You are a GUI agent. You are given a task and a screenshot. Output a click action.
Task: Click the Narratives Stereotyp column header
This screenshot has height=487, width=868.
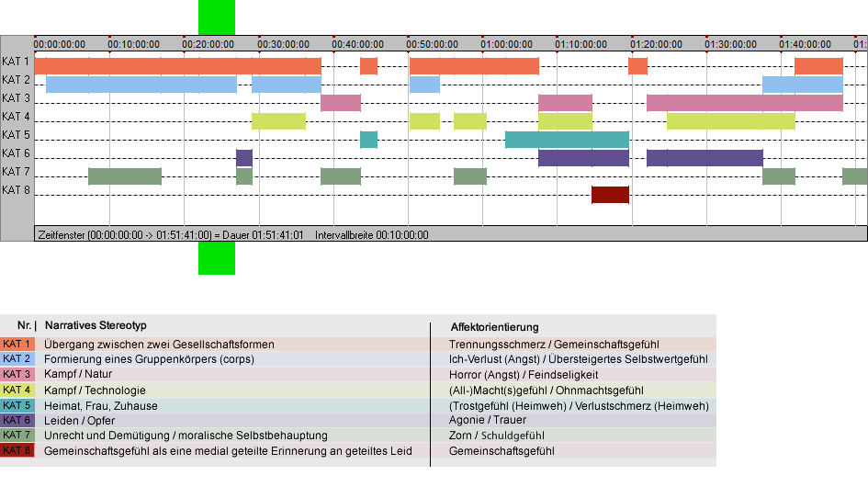tap(96, 325)
